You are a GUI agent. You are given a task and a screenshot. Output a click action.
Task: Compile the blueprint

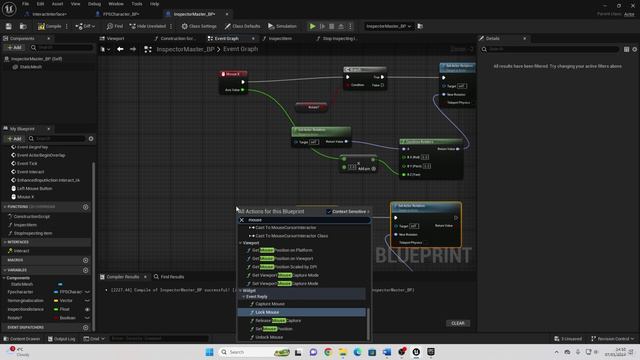(50, 26)
